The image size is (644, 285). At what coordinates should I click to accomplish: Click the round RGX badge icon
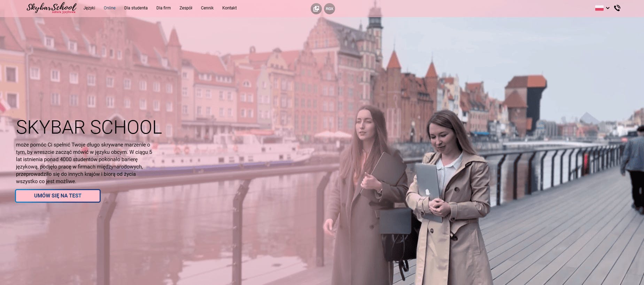point(329,9)
